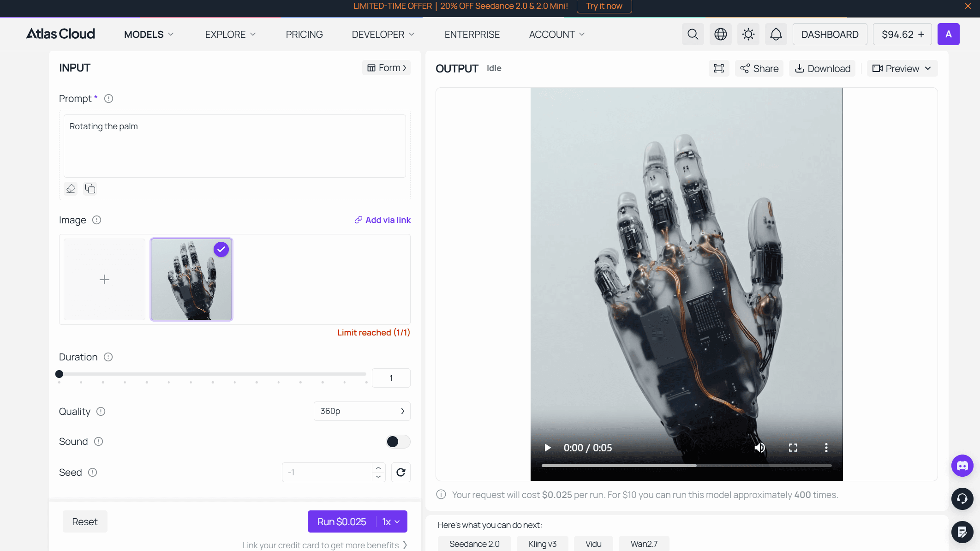Clear the prompt with eraser icon
This screenshot has height=551, width=980.
(x=71, y=188)
